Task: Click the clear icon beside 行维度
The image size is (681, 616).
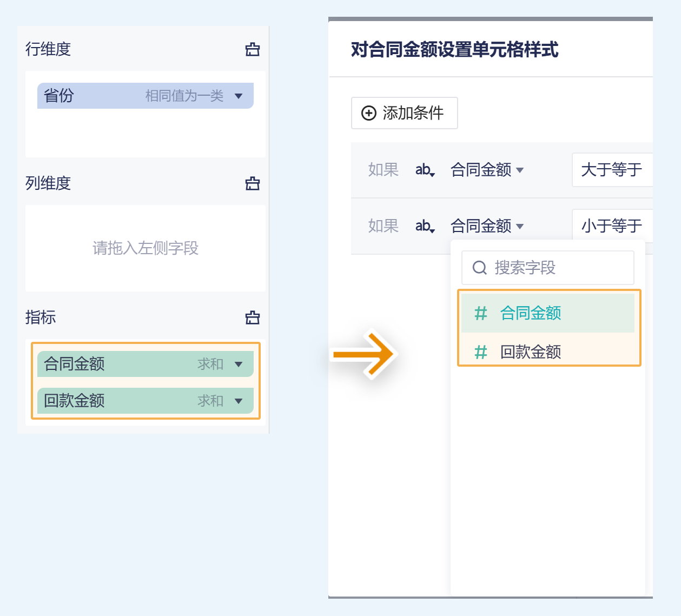Action: (x=253, y=50)
